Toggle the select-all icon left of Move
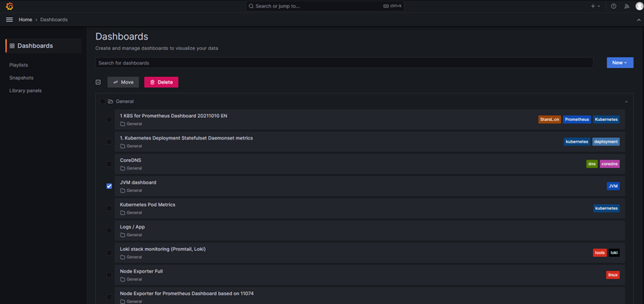644x304 pixels. tap(98, 82)
